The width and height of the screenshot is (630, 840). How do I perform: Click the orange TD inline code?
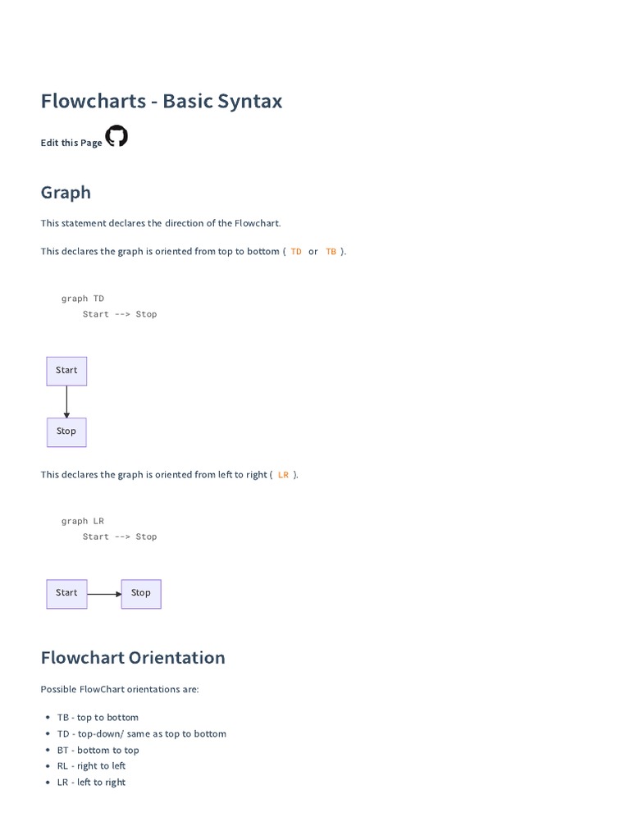296,252
